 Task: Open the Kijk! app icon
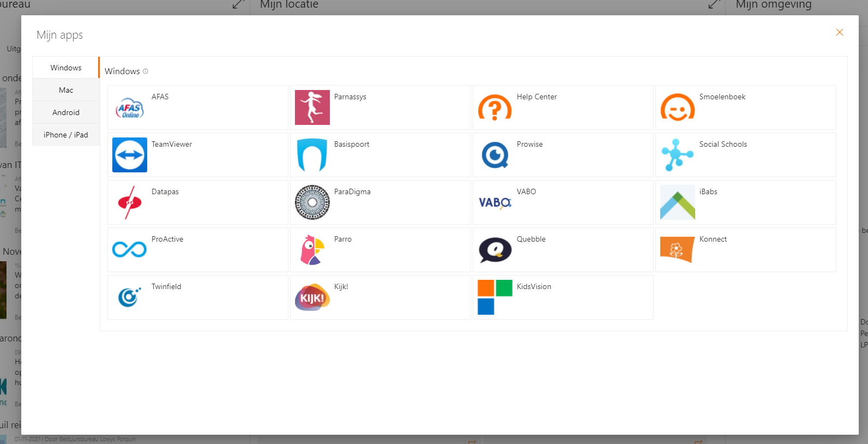(x=312, y=297)
